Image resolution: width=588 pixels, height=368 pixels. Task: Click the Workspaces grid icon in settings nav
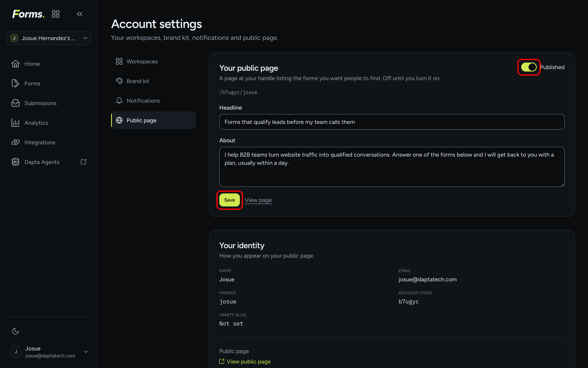[x=119, y=61]
